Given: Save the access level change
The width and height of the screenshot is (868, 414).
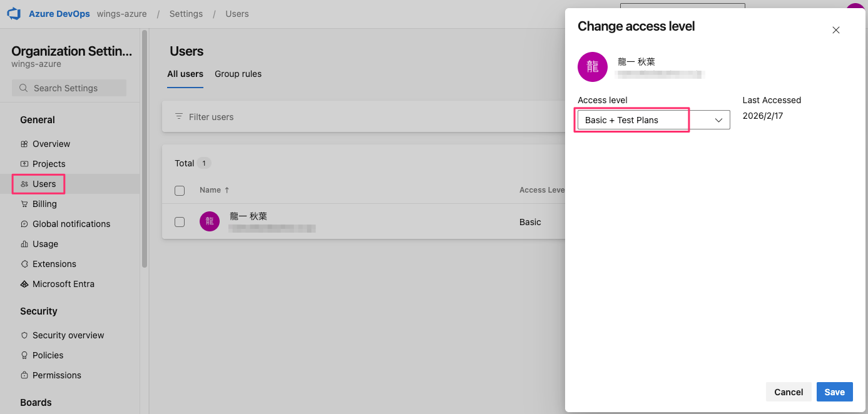Looking at the screenshot, I should click(x=834, y=392).
